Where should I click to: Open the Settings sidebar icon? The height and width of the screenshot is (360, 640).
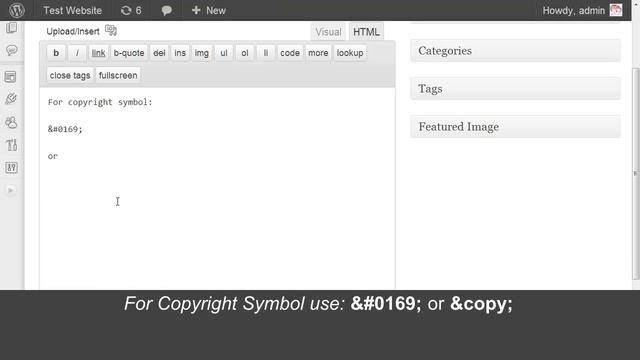(11, 167)
